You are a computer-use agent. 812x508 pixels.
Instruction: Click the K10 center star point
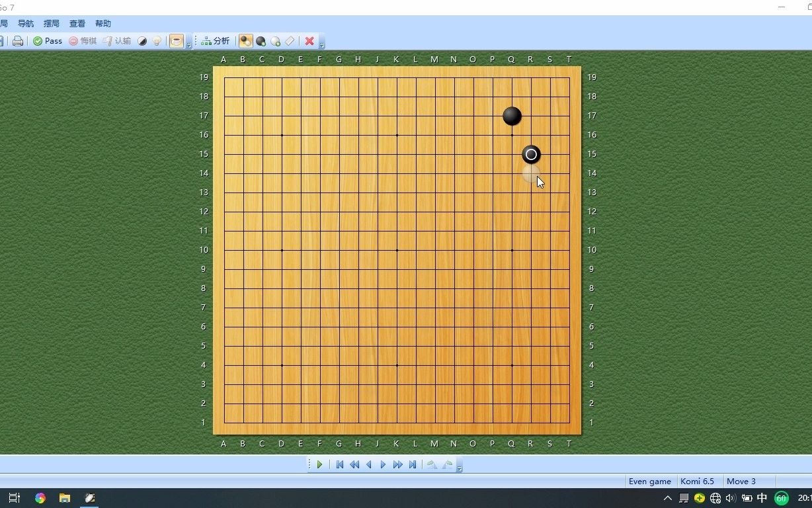[397, 251]
